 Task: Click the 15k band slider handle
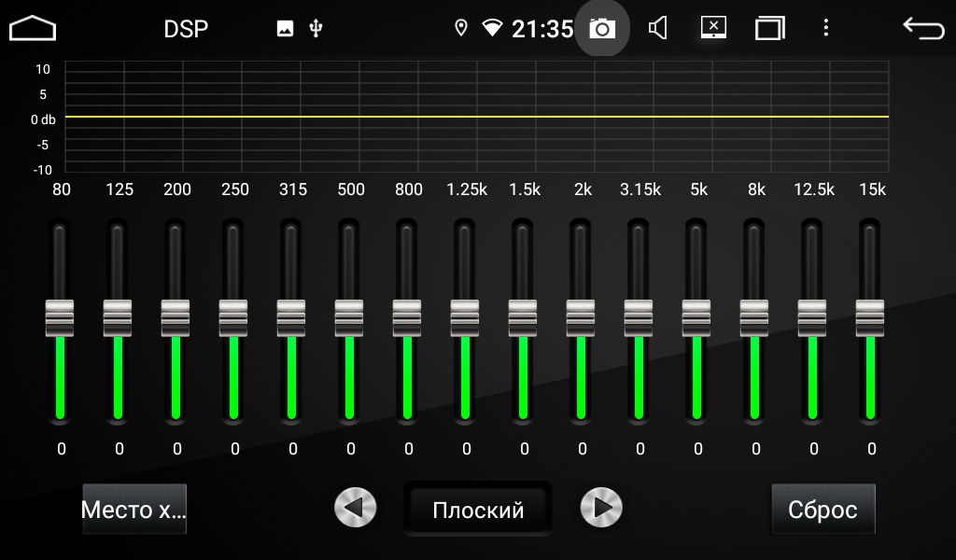(870, 317)
